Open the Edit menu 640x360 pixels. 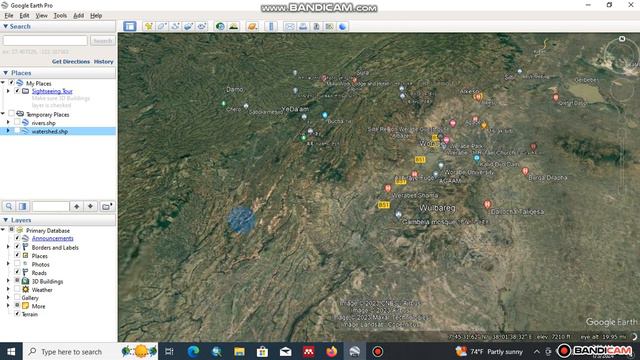(x=24, y=16)
